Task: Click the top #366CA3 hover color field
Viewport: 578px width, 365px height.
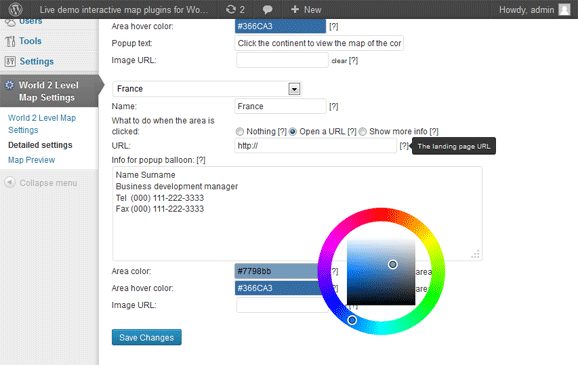Action: [281, 26]
